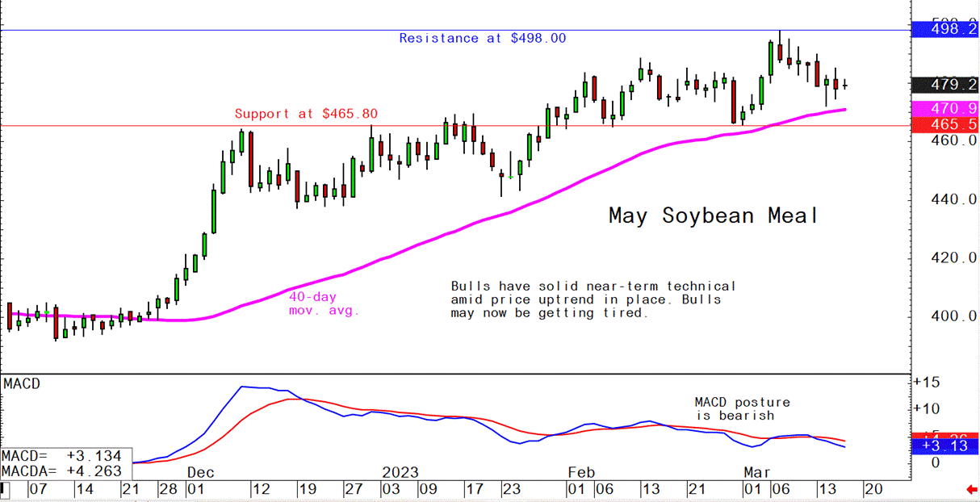Click the MACD= +3.134 readout
Image resolution: width=980 pixels, height=502 pixels.
coord(61,458)
